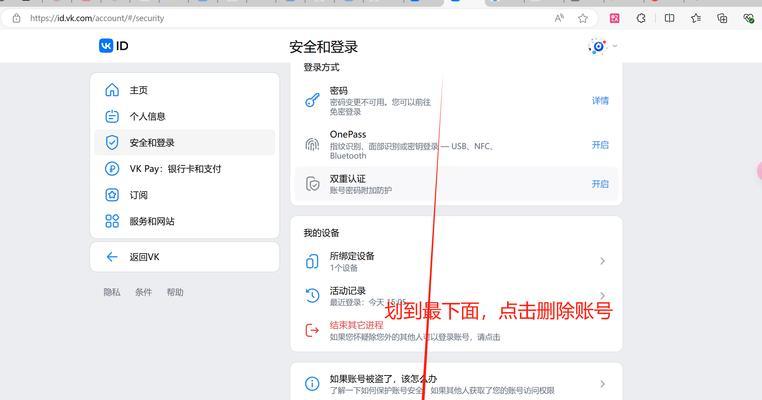Open the 服务和网站 grid icon
Screen dimensions: 762x400
(x=112, y=221)
